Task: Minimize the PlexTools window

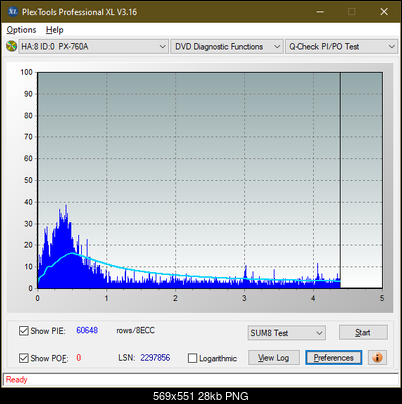Action: (x=320, y=12)
